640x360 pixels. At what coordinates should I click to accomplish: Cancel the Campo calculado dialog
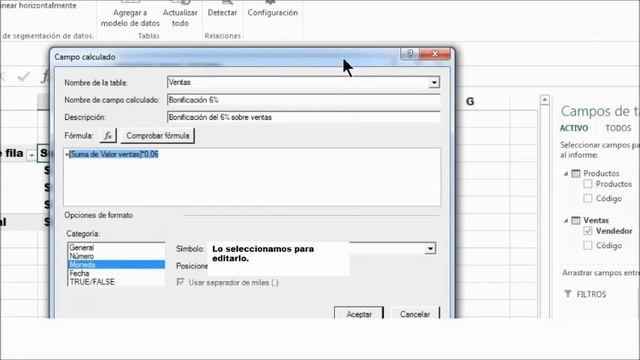point(415,314)
